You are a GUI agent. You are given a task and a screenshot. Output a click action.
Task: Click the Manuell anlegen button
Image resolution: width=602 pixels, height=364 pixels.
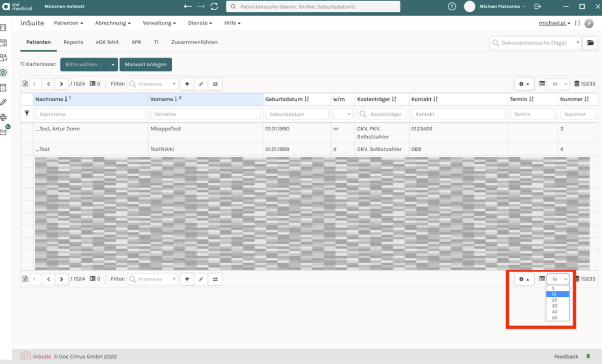click(145, 65)
